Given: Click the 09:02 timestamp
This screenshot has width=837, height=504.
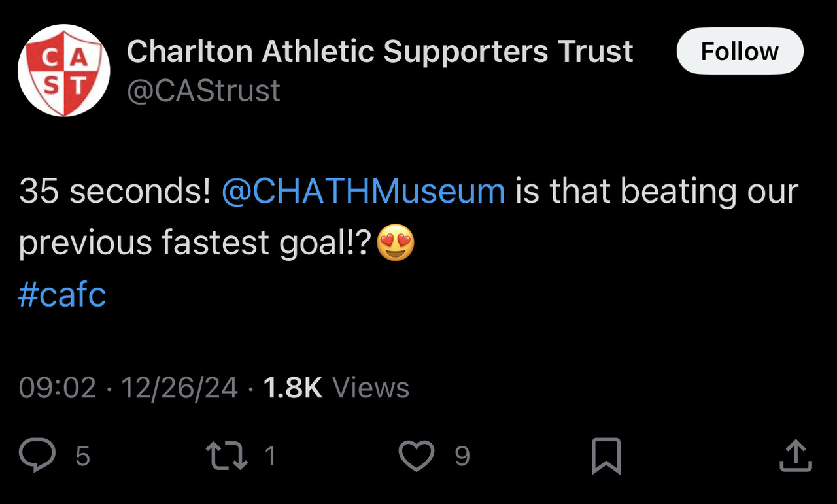Looking at the screenshot, I should (x=58, y=388).
